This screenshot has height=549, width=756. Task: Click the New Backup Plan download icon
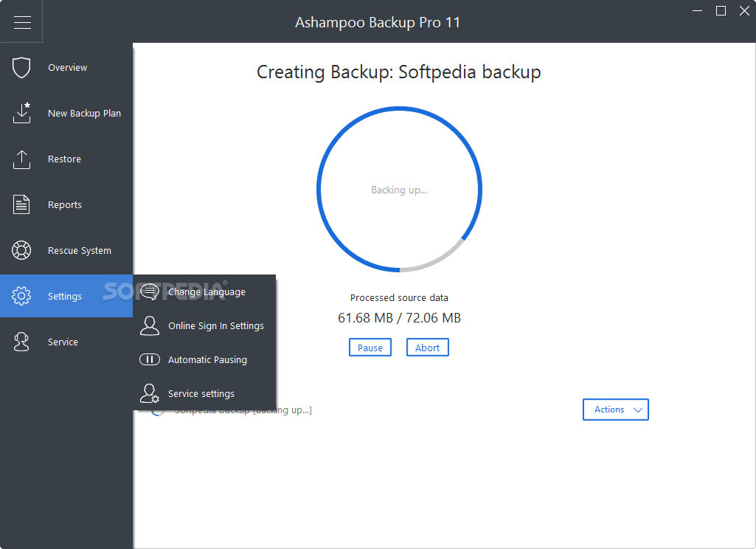click(21, 113)
